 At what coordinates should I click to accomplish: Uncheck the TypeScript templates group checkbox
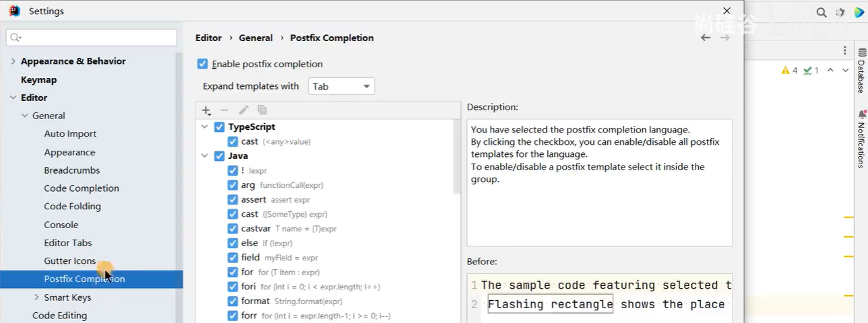pyautogui.click(x=219, y=127)
